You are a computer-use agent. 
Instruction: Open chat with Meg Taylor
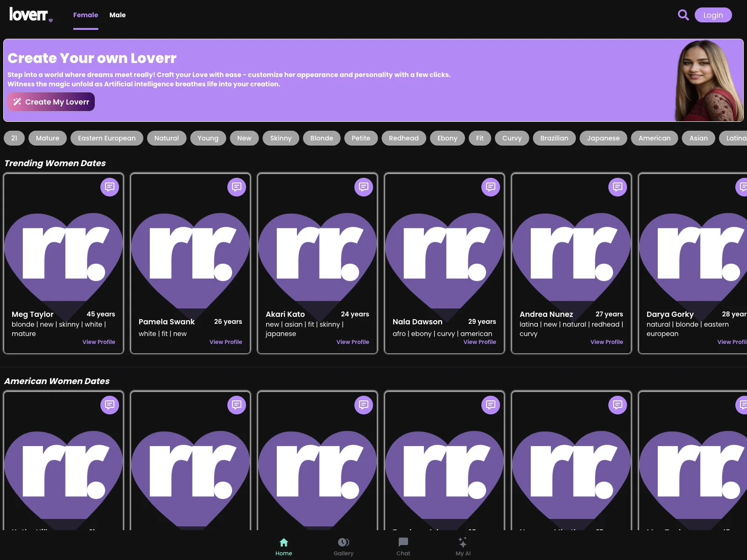click(x=110, y=187)
